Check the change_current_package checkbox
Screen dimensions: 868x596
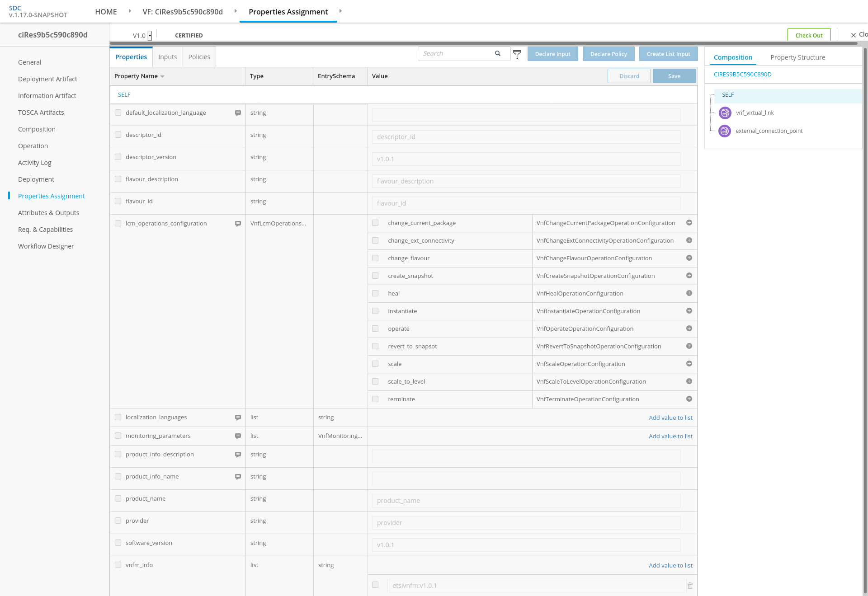[x=375, y=223]
